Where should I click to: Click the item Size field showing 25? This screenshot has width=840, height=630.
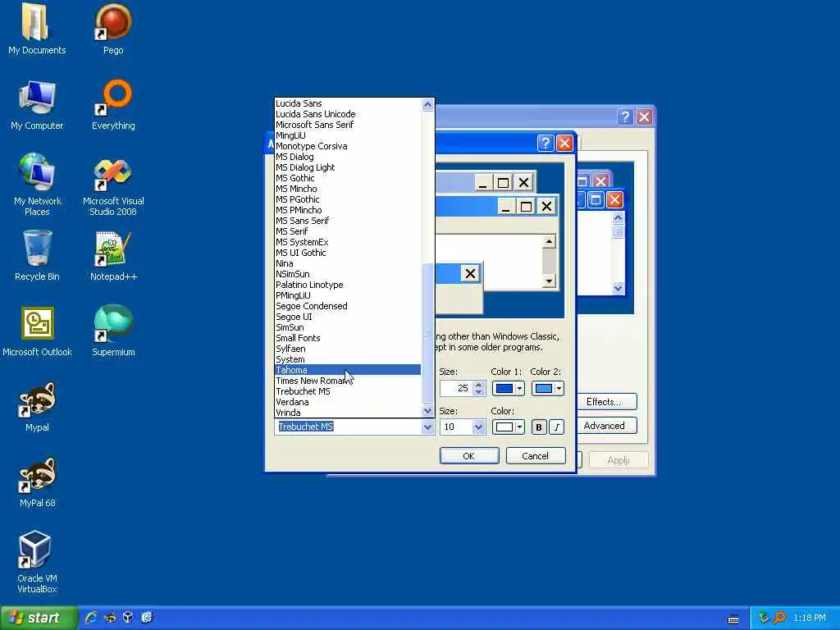(456, 388)
